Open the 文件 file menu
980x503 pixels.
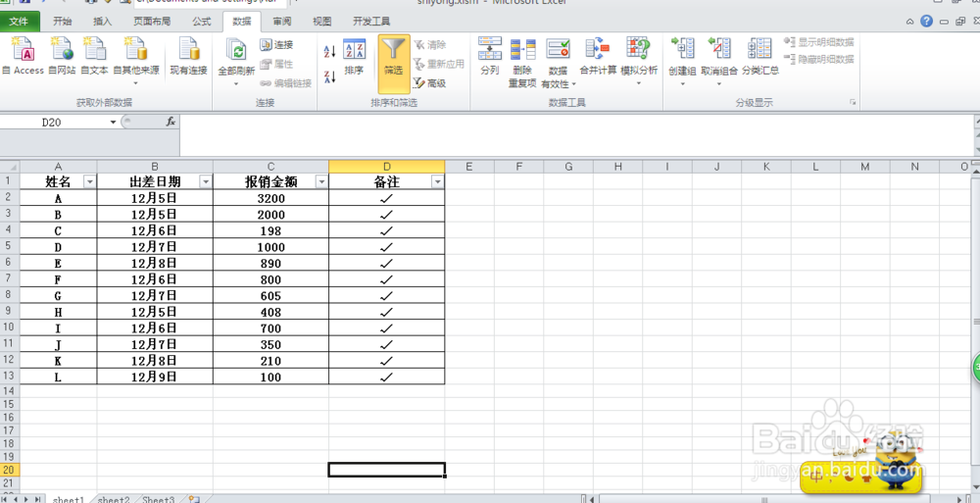(19, 22)
